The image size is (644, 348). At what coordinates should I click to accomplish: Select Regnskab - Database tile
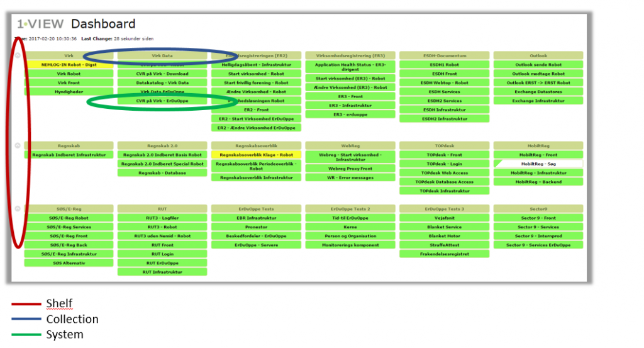coord(162,173)
